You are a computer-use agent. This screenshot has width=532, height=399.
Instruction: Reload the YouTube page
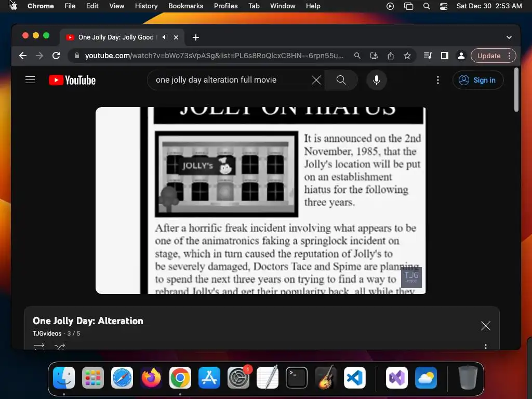coord(56,56)
